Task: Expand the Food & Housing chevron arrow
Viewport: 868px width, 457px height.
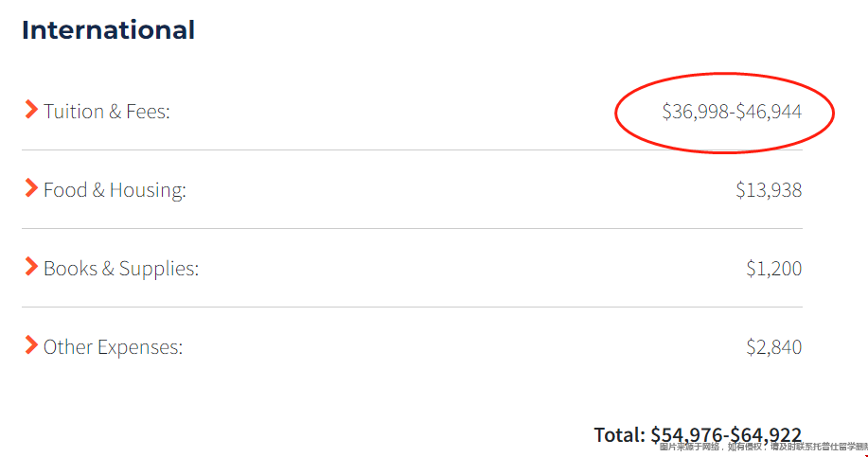Action: coord(31,188)
